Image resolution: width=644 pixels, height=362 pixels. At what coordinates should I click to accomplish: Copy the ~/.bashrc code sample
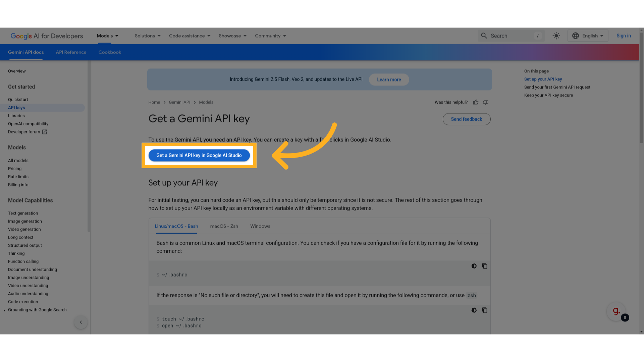[485, 266]
